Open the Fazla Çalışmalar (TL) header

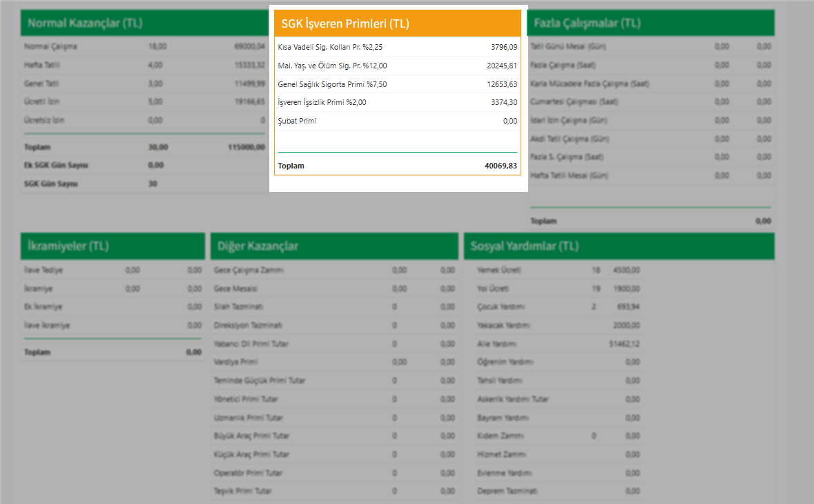[x=651, y=23]
